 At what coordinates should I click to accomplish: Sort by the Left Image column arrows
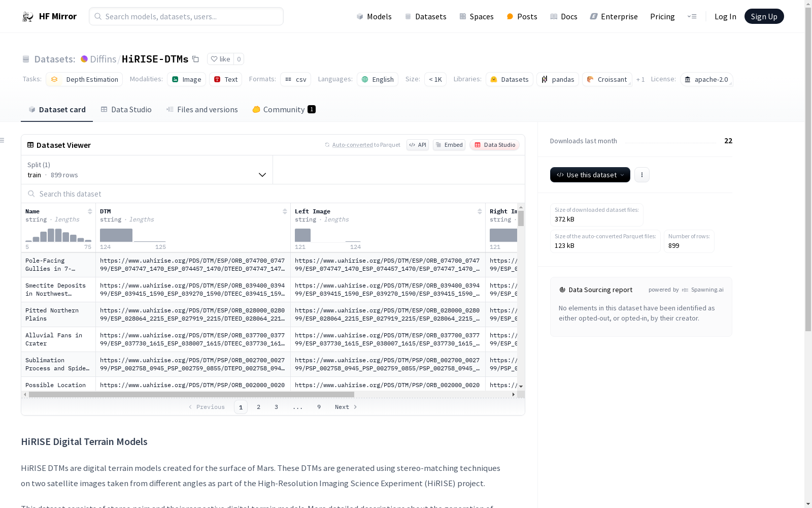(480, 211)
